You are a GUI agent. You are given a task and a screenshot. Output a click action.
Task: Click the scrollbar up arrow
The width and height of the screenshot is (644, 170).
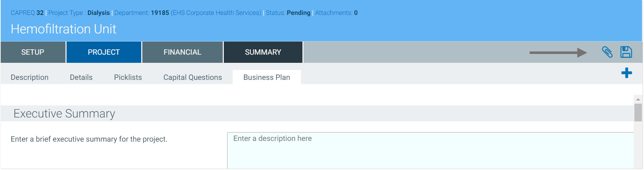click(x=638, y=99)
